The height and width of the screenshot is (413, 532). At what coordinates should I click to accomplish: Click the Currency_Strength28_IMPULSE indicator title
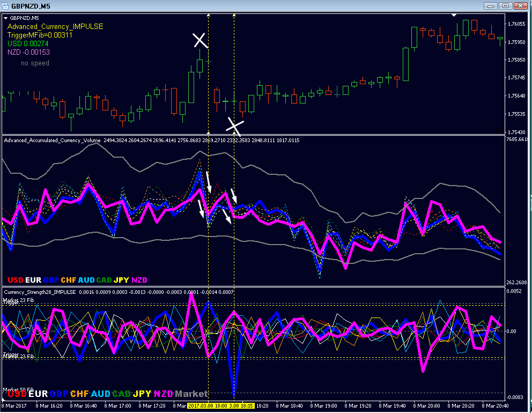coord(40,292)
